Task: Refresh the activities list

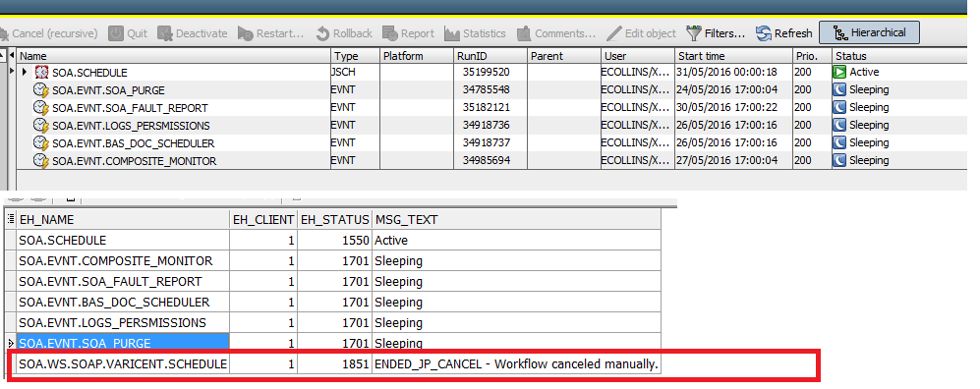Action: pyautogui.click(x=784, y=33)
